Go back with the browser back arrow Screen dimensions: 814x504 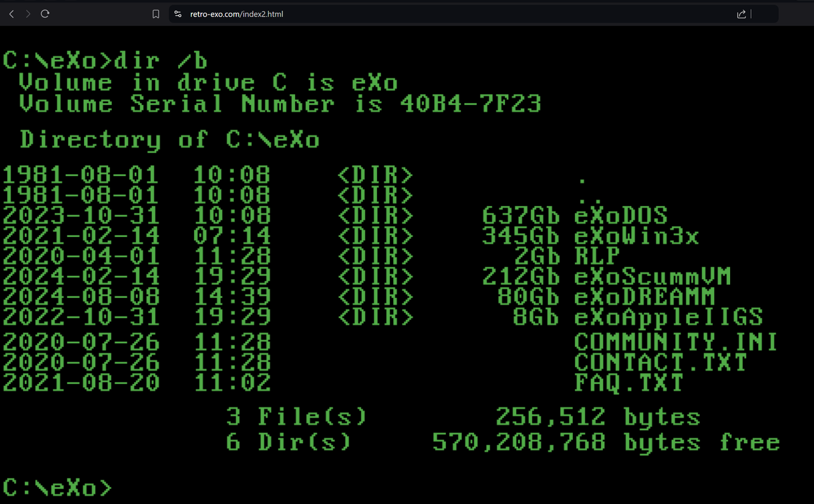pos(11,14)
